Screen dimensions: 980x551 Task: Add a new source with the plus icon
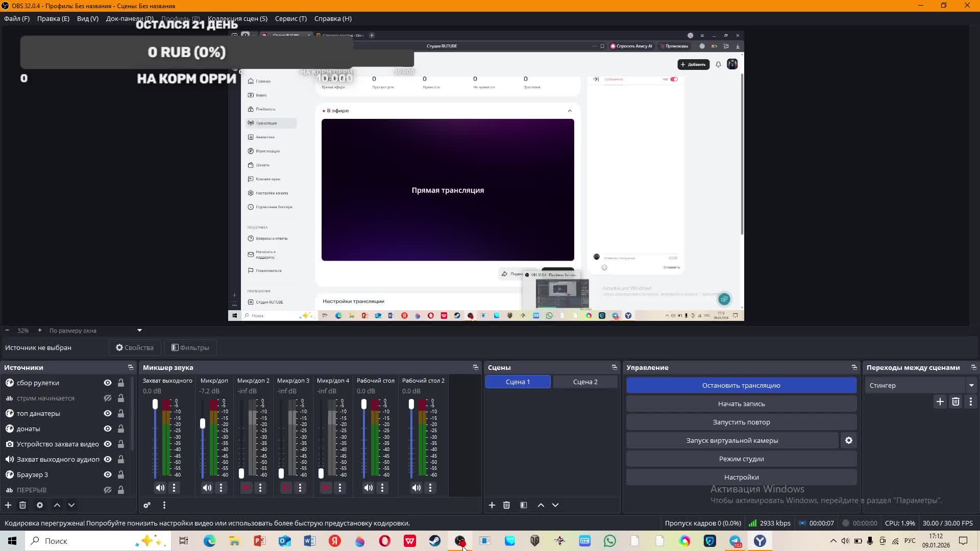8,505
